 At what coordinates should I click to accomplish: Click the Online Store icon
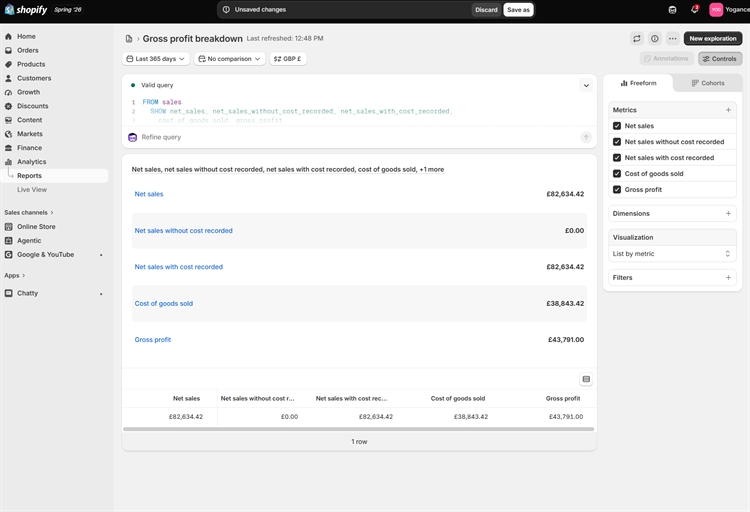point(8,227)
